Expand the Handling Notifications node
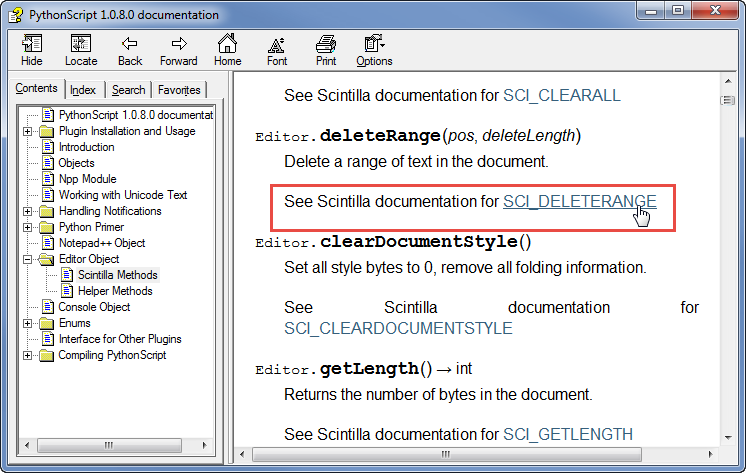The image size is (746, 473). point(28,211)
